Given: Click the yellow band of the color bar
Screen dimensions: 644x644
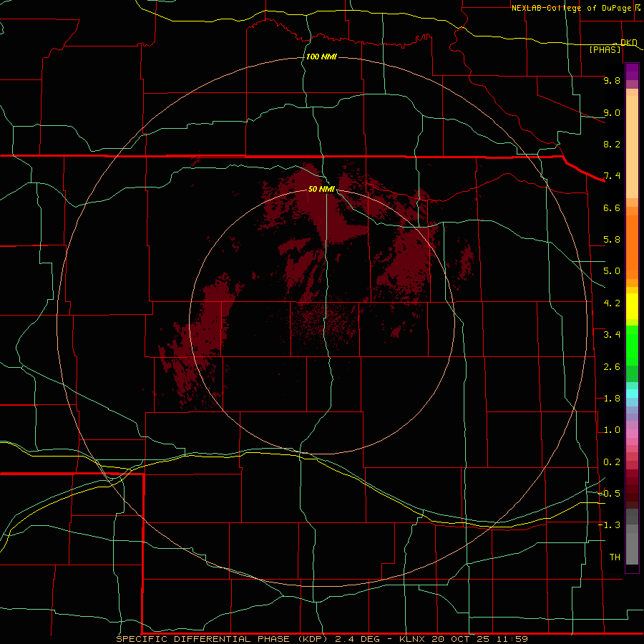Looking at the screenshot, I should [632, 306].
